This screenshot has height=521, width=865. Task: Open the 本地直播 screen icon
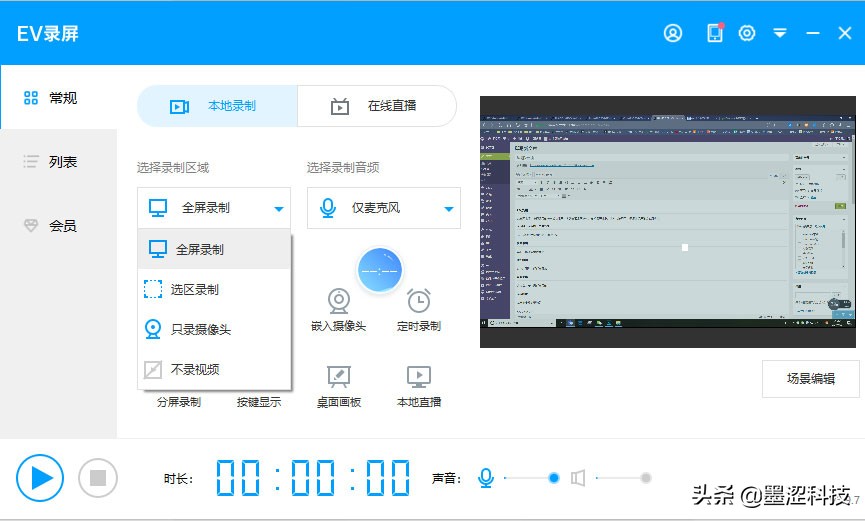[419, 377]
